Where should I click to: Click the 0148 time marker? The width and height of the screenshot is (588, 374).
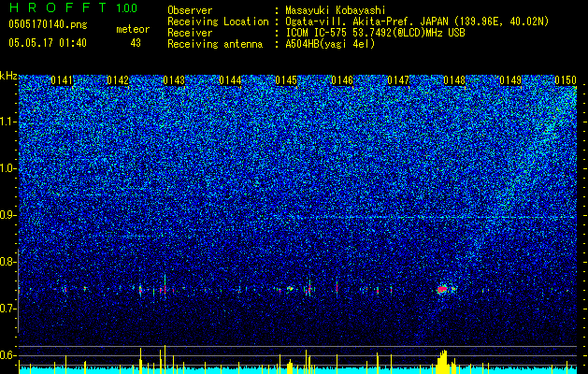click(x=454, y=80)
